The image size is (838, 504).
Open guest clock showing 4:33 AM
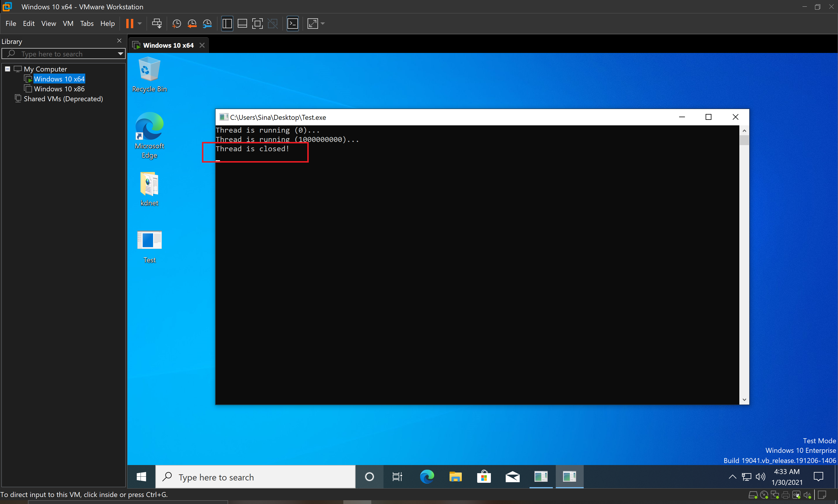787,477
